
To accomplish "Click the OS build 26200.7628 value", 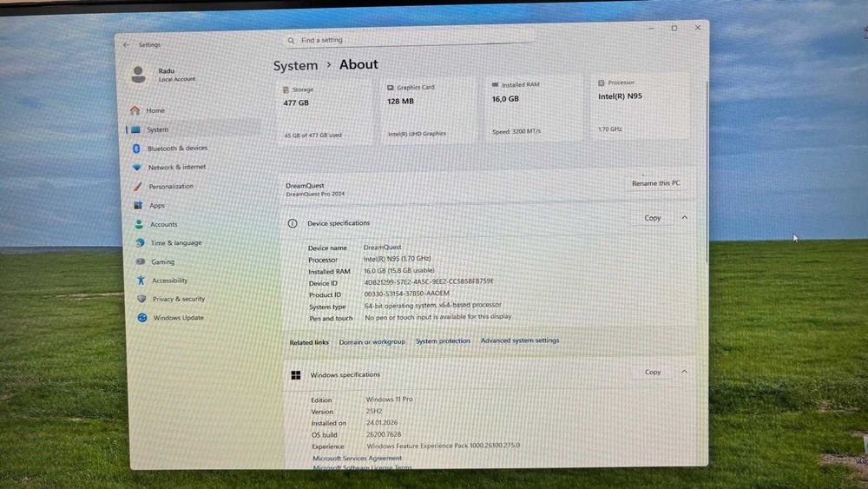I will coord(384,434).
